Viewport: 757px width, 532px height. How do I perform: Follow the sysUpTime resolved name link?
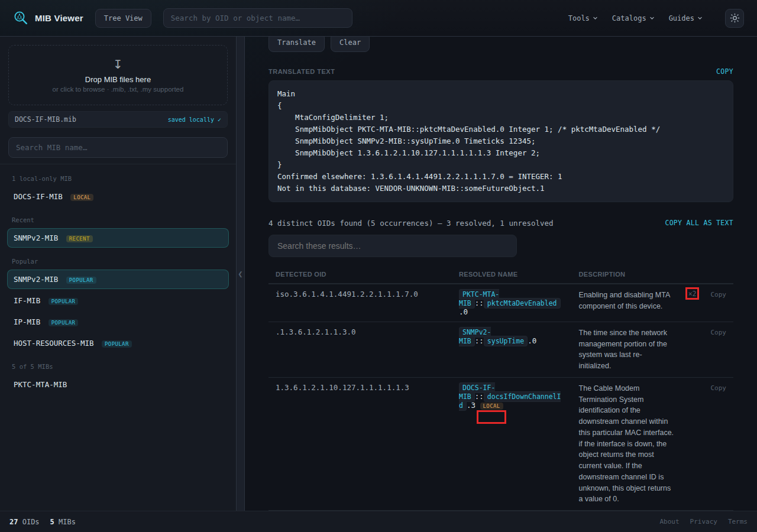click(506, 341)
